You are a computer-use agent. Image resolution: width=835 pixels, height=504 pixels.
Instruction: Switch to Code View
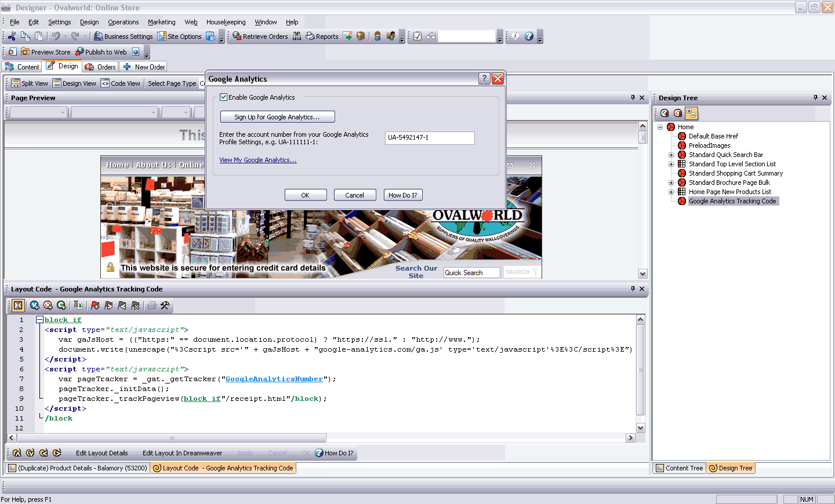click(x=121, y=83)
